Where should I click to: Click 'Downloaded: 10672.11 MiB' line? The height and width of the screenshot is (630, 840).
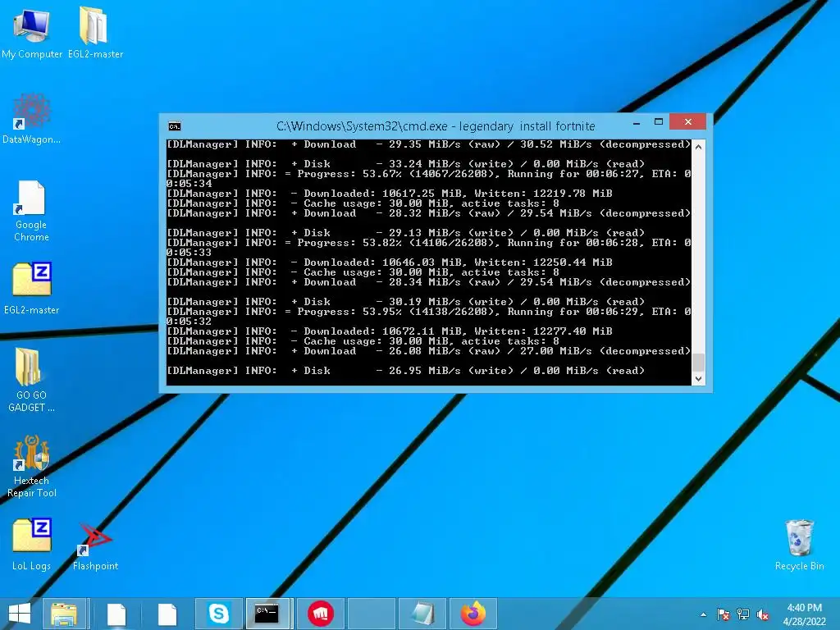click(x=390, y=331)
